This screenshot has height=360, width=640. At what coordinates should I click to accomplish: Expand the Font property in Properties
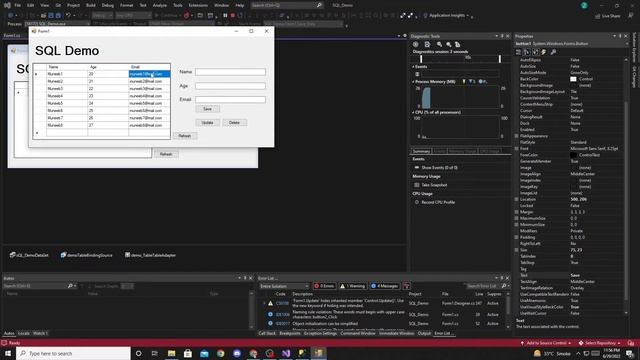(x=517, y=149)
